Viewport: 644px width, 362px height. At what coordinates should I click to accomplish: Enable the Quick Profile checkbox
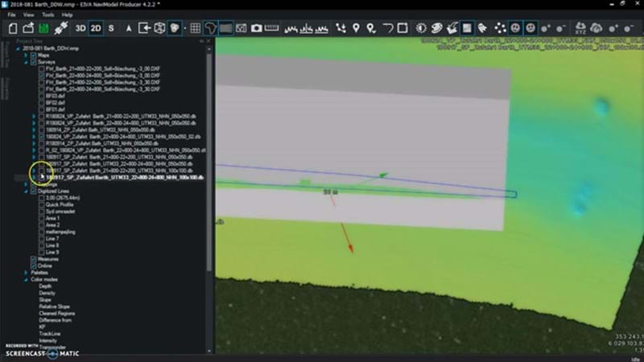42,204
